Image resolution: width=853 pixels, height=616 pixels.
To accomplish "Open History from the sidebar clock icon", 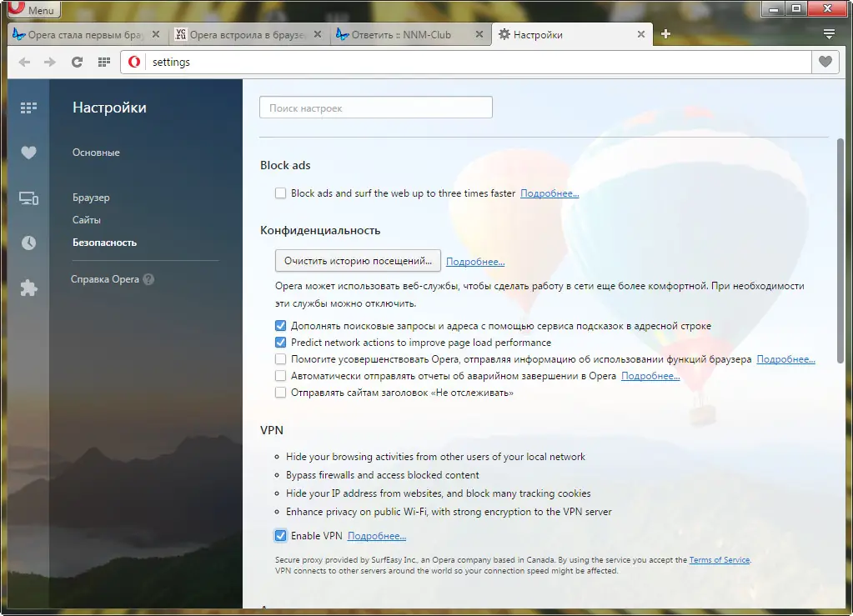I will pyautogui.click(x=29, y=243).
